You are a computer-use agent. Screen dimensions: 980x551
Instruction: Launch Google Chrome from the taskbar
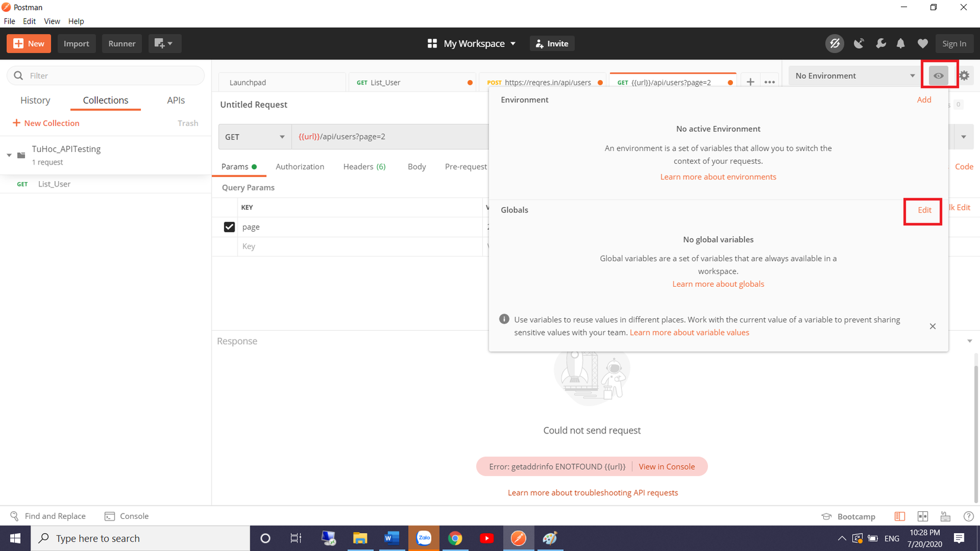(x=455, y=538)
